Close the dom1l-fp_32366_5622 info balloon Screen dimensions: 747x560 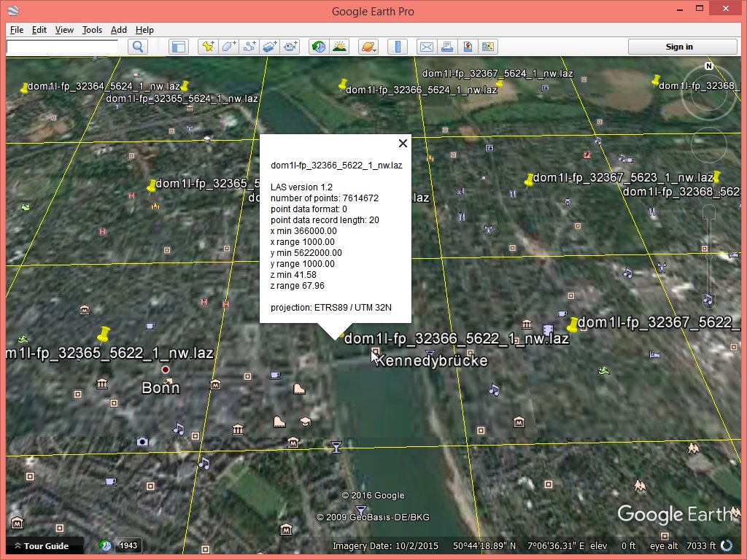click(403, 143)
